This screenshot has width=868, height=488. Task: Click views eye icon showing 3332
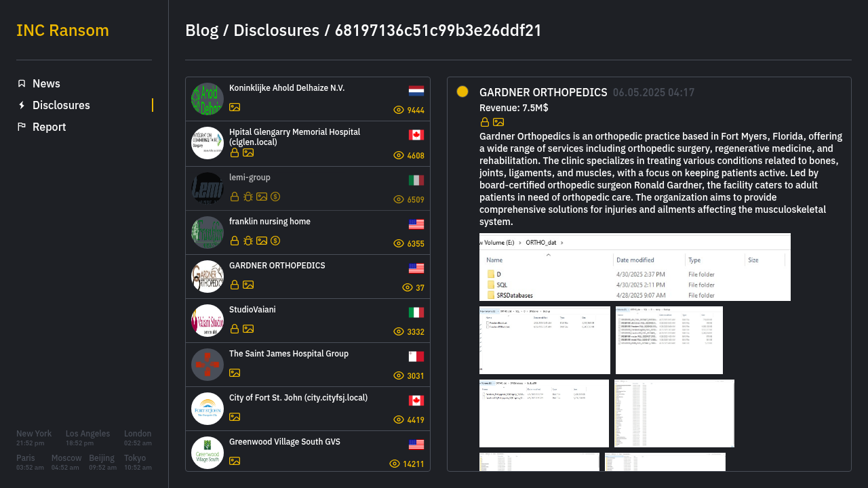click(399, 331)
